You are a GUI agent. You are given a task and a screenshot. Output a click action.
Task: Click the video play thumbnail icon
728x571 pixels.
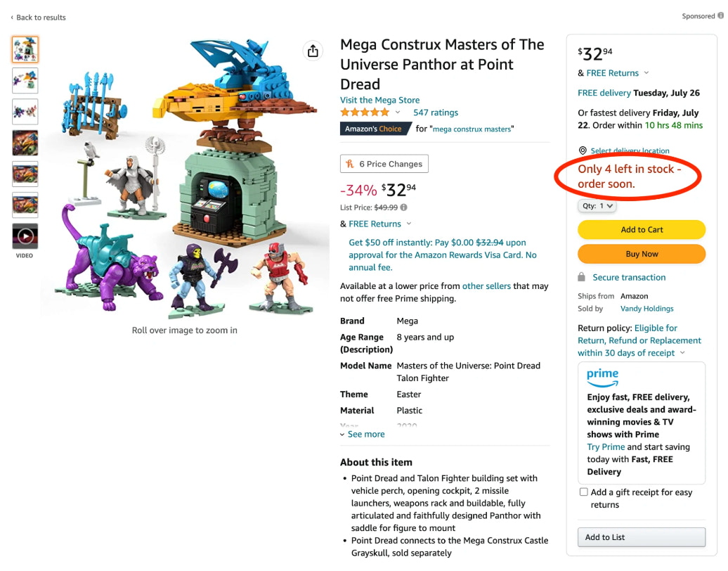coord(25,236)
